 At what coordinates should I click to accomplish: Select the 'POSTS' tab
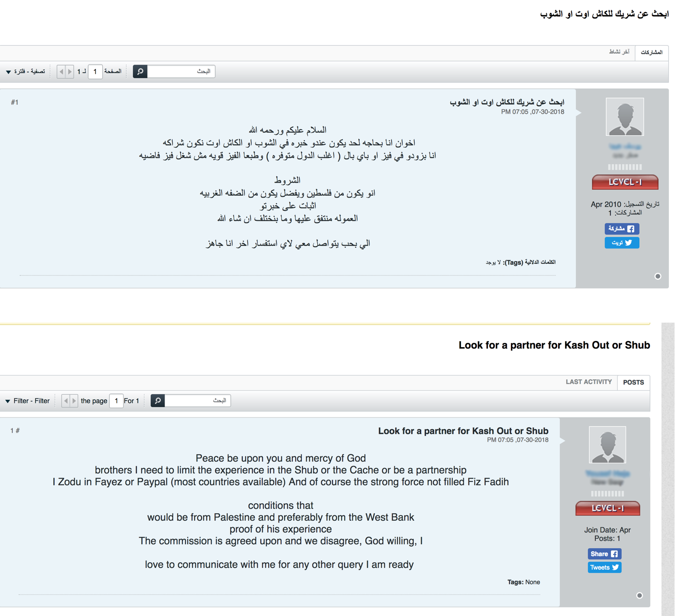pyautogui.click(x=633, y=383)
